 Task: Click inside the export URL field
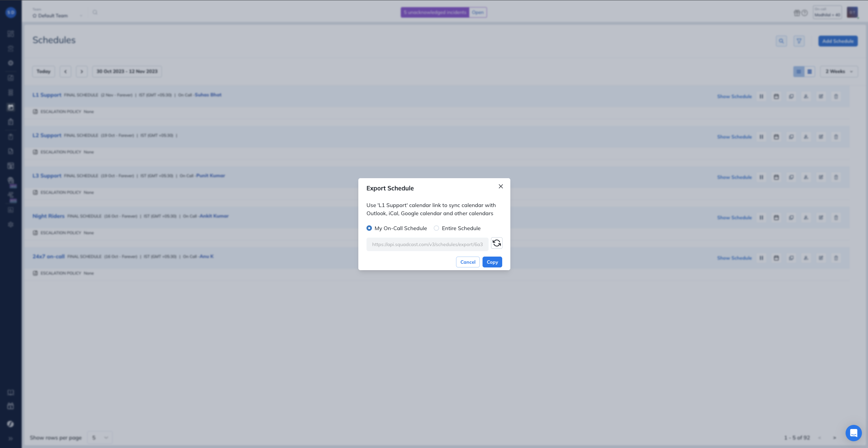(426, 244)
